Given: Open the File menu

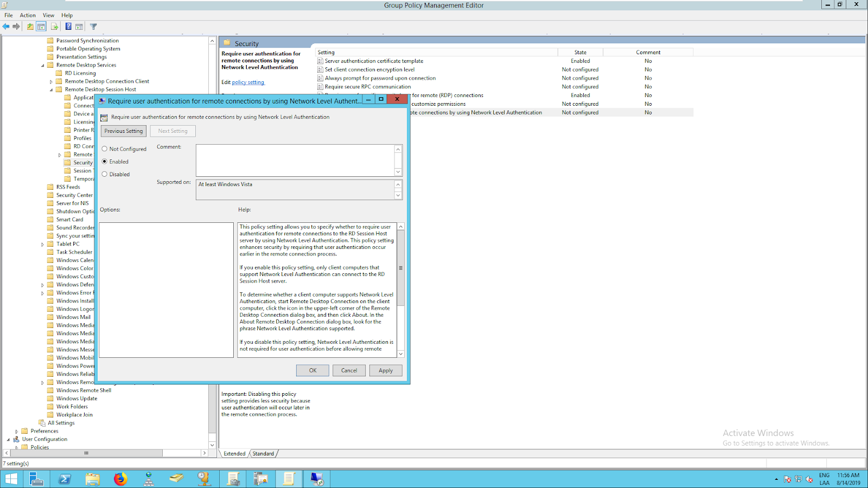Looking at the screenshot, I should click(9, 15).
